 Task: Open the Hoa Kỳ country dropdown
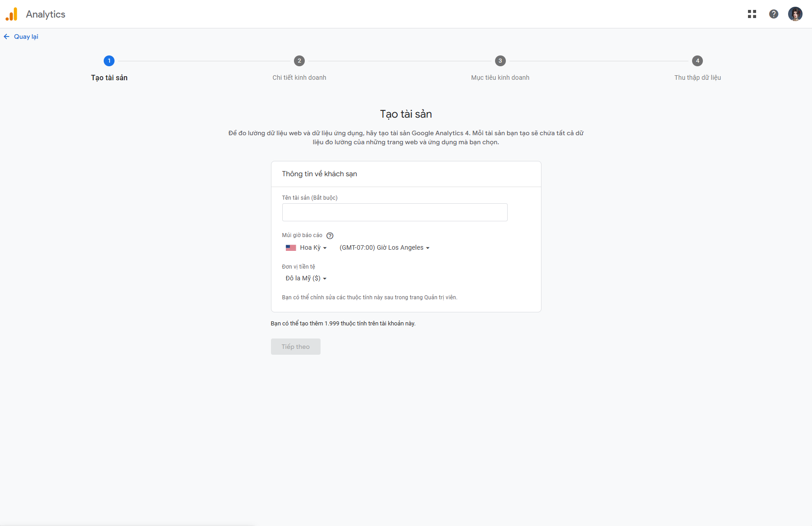coord(306,248)
